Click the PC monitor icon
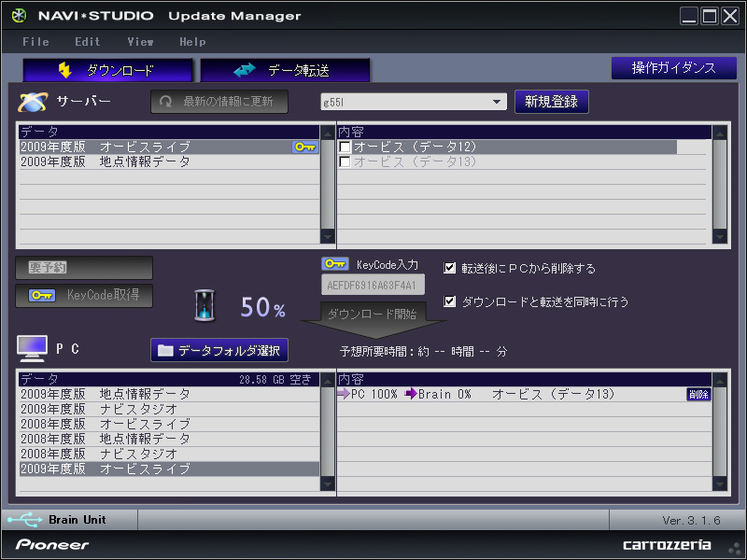Viewport: 747px width, 560px height. point(32,349)
